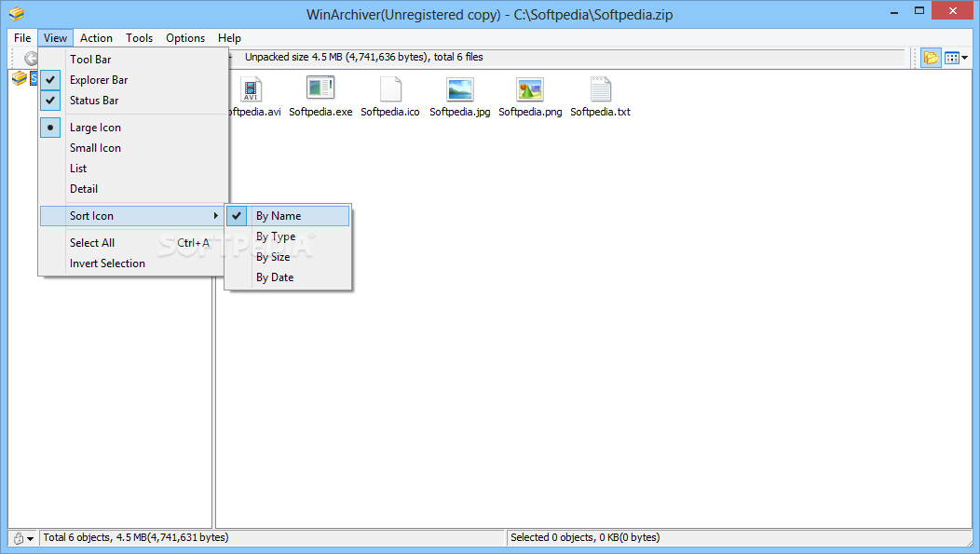
Task: Click the Total 6 objects status text
Action: pos(136,537)
